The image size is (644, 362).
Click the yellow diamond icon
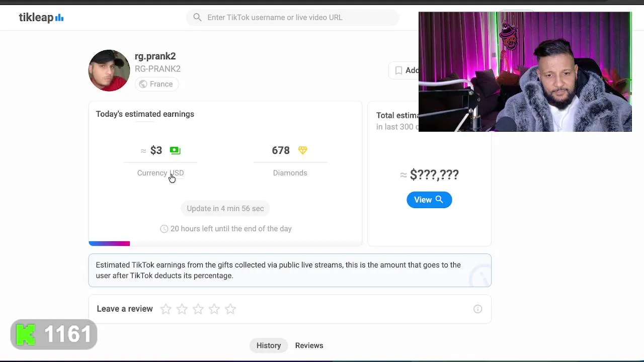302,150
